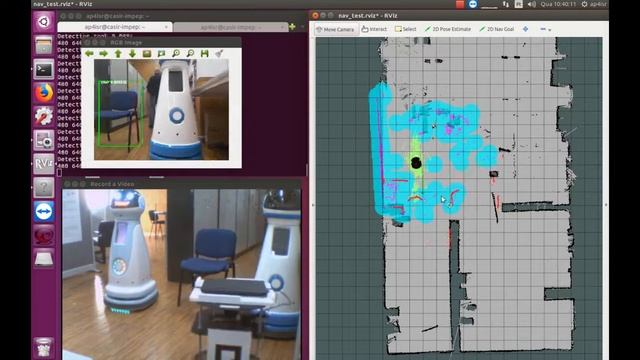Open the network connections indicator
This screenshot has height=360, width=640.
[506, 4]
